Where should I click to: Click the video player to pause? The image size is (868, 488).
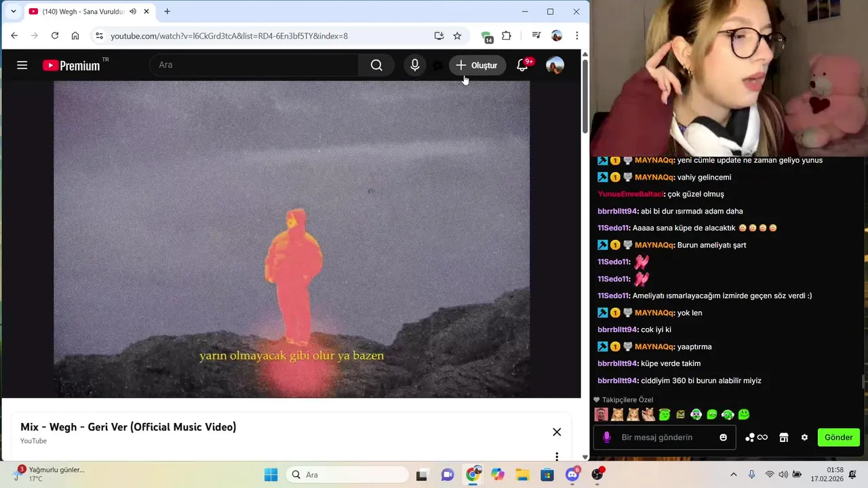tap(292, 239)
